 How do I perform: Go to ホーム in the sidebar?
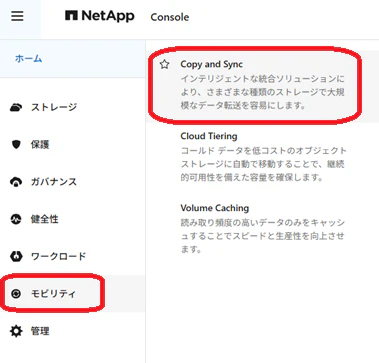[x=28, y=59]
